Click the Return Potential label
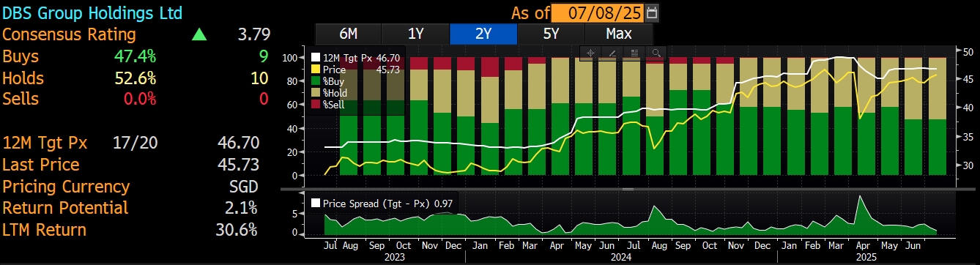980x265 pixels. pos(65,208)
